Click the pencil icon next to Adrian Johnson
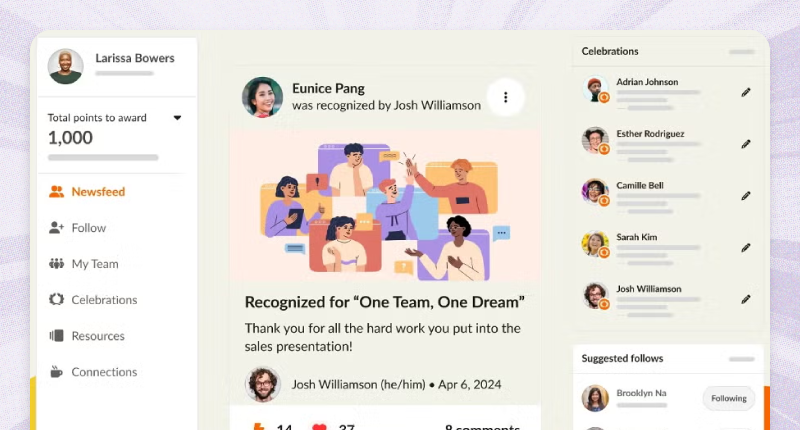Screen dimensions: 800x430 [x=745, y=92]
